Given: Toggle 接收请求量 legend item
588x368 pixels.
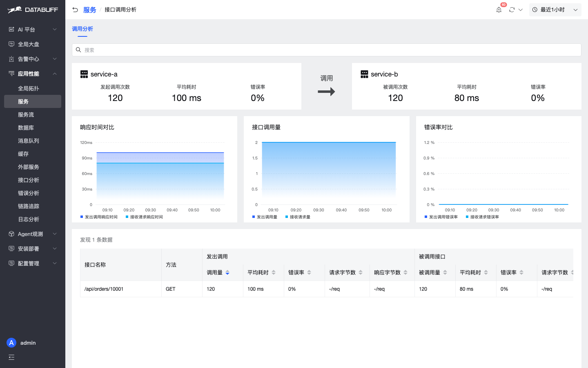Looking at the screenshot, I should [298, 217].
